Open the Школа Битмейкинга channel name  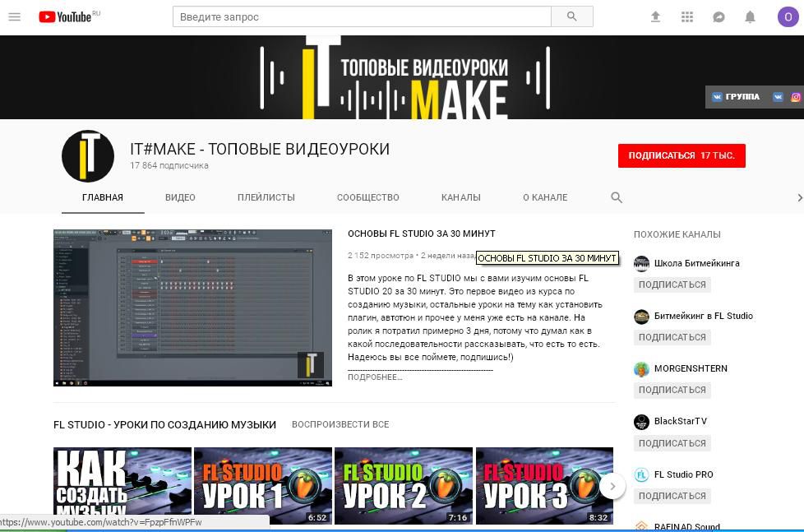(697, 263)
